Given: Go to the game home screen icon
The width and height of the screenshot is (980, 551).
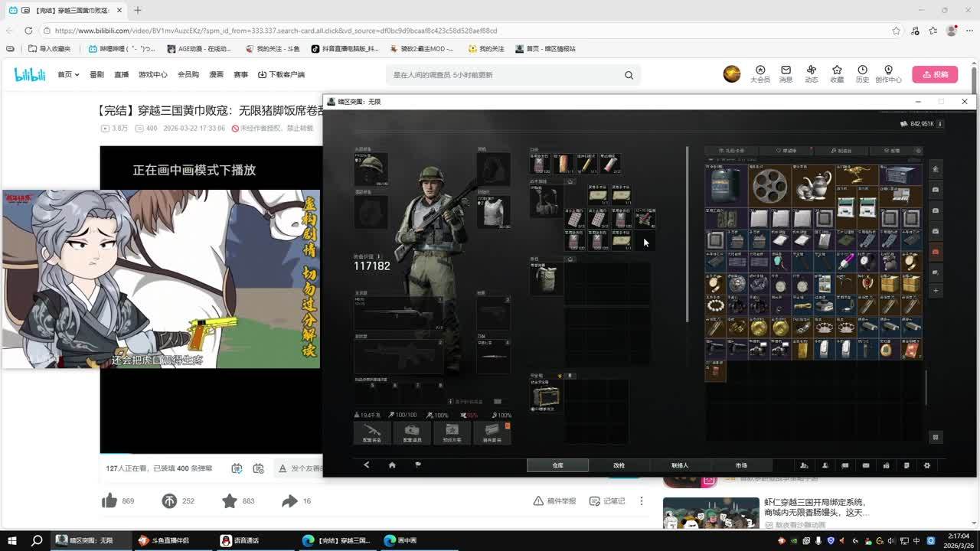Looking at the screenshot, I should pyautogui.click(x=392, y=465).
